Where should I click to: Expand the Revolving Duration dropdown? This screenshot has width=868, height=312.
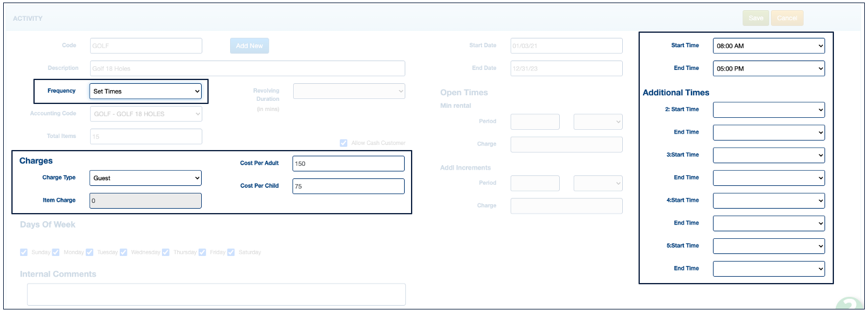point(349,91)
